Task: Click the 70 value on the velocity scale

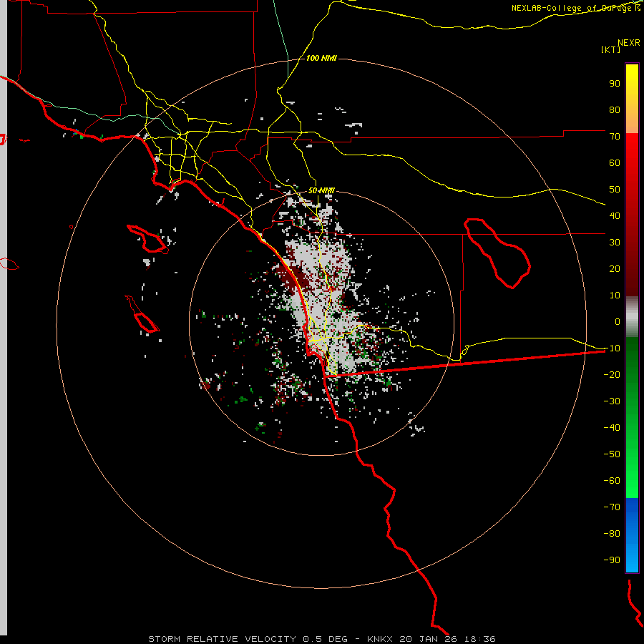Action: [x=615, y=137]
